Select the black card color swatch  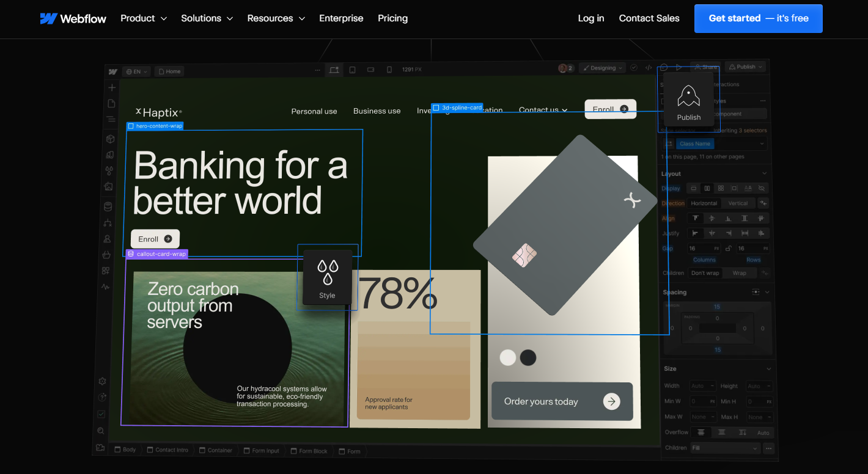tap(528, 357)
